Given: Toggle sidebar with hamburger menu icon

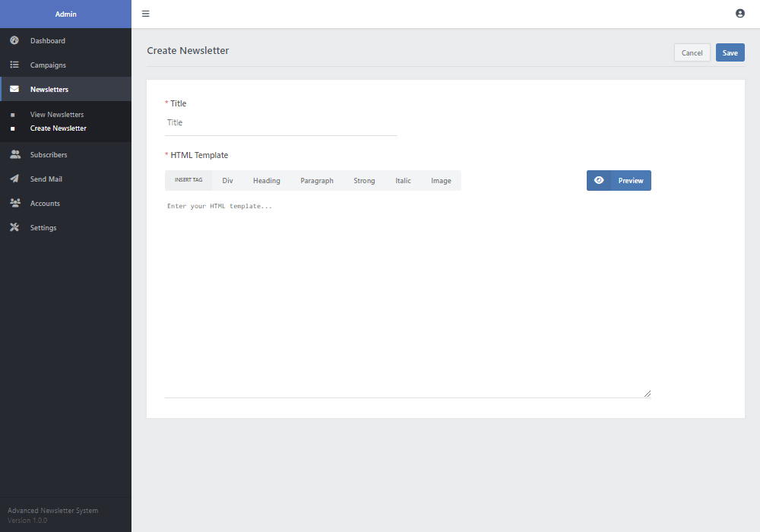Looking at the screenshot, I should [x=145, y=14].
